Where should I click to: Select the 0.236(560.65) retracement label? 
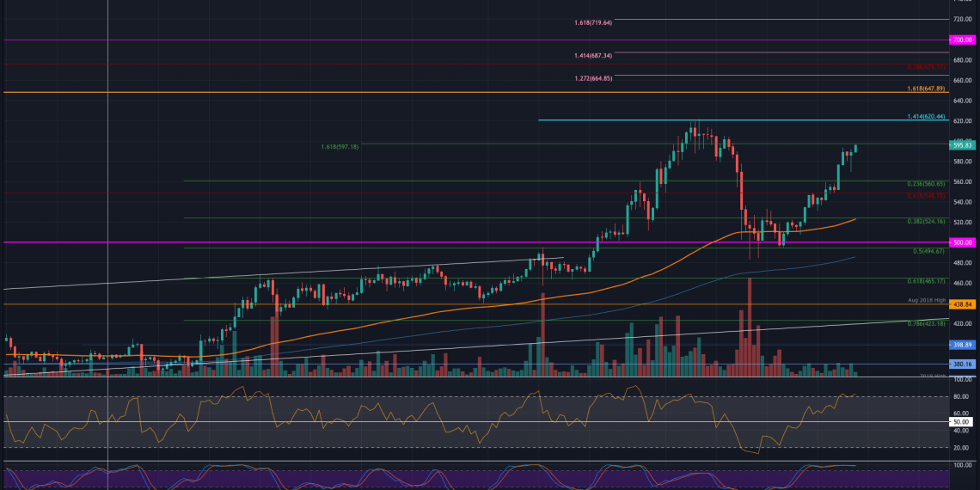point(926,184)
